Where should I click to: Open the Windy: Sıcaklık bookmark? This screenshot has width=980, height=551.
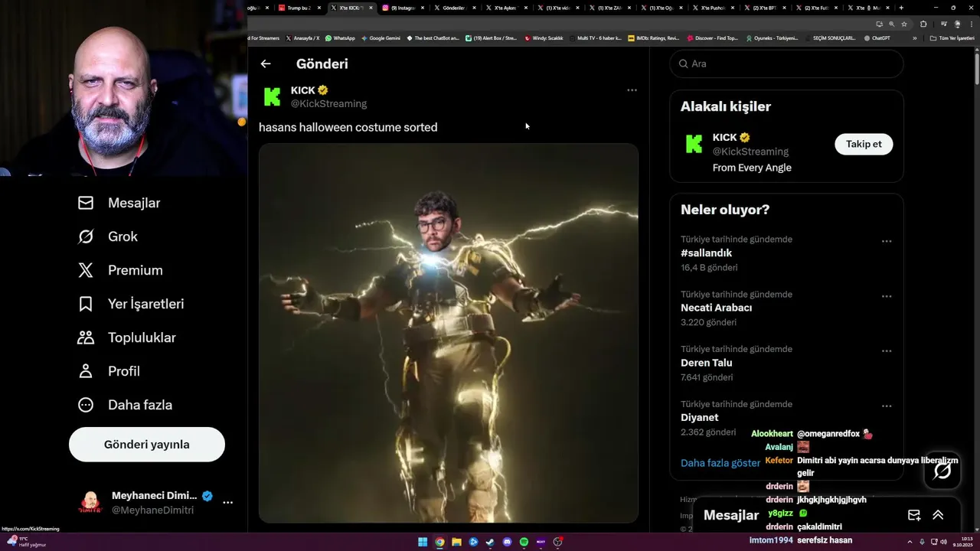(544, 38)
